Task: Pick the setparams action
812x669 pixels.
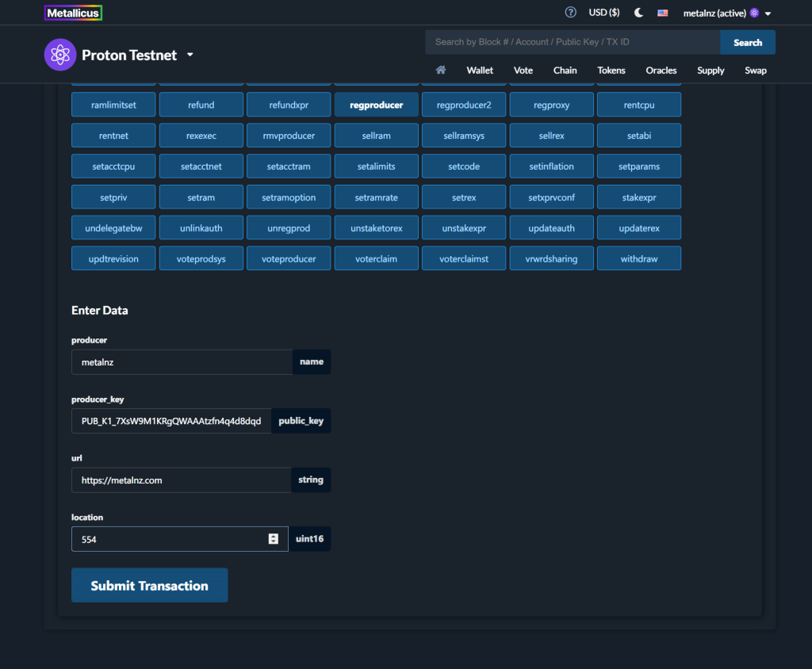Action: coord(639,166)
